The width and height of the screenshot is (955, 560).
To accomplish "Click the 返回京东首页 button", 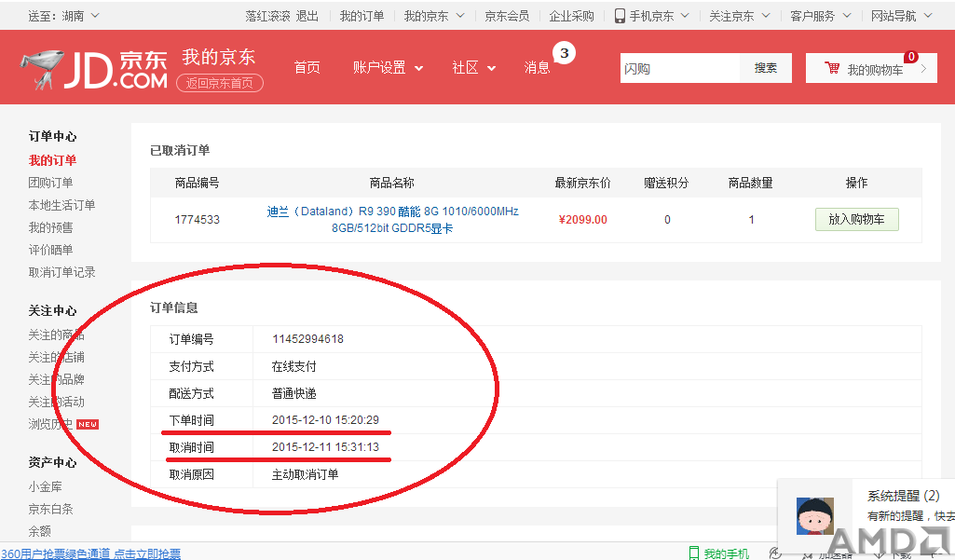I will point(220,83).
